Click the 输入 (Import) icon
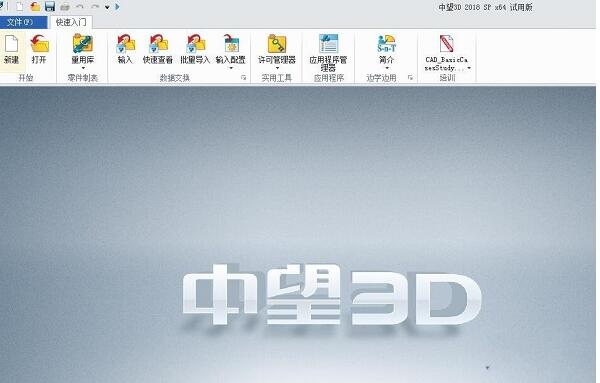This screenshot has width=600, height=383. (126, 44)
